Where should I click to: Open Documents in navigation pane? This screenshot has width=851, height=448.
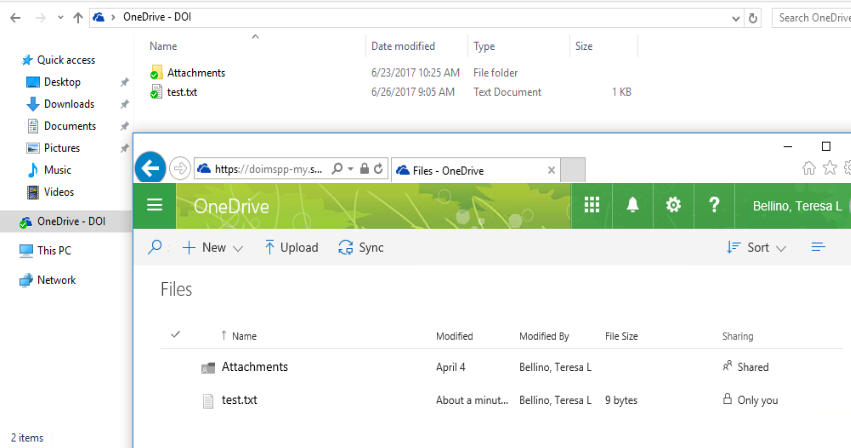[x=69, y=126]
